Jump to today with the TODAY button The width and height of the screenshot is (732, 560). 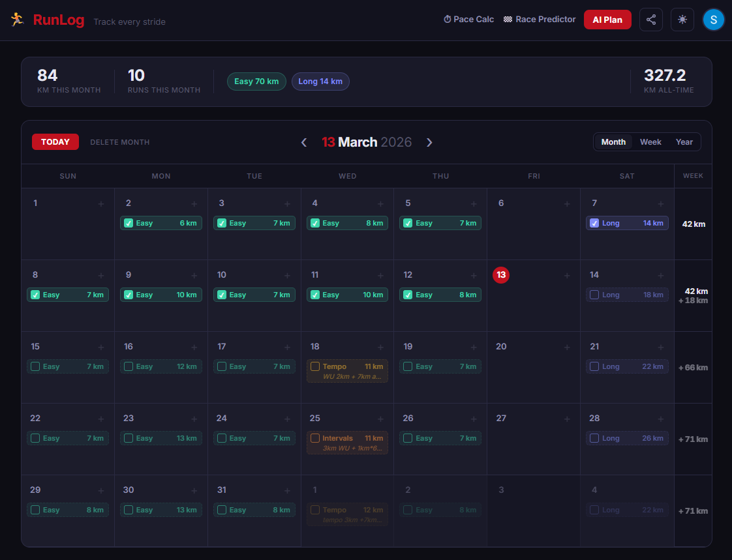click(55, 141)
